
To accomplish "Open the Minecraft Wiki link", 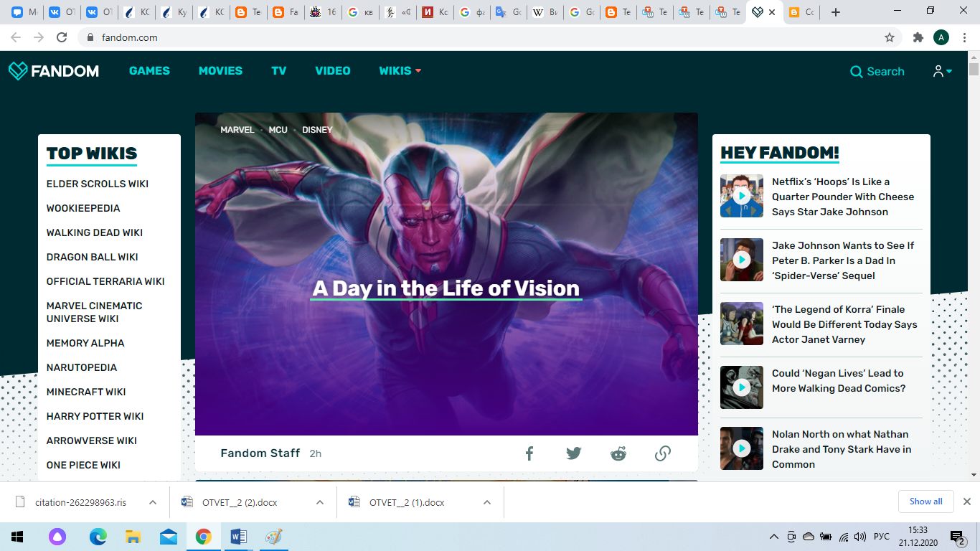I will click(x=86, y=392).
